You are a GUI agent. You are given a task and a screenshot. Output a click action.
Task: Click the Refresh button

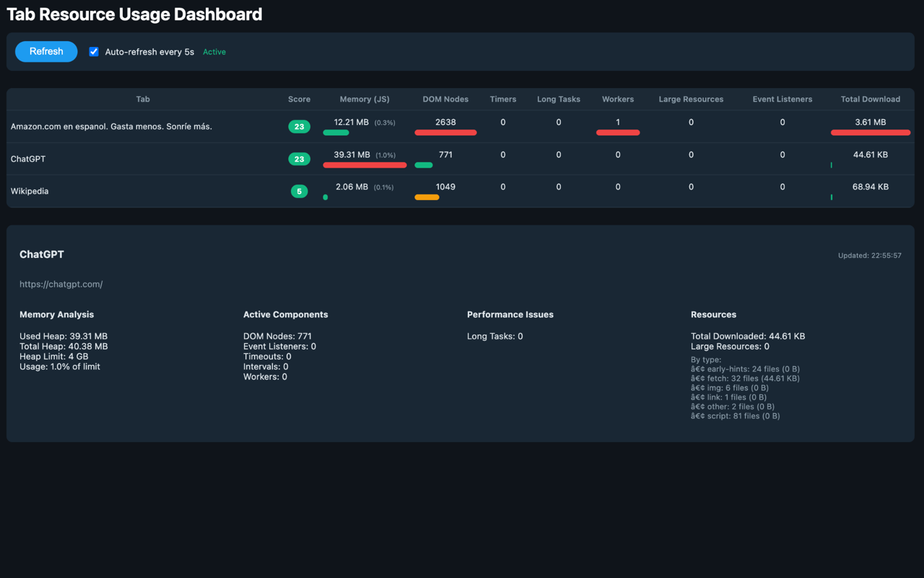(46, 51)
